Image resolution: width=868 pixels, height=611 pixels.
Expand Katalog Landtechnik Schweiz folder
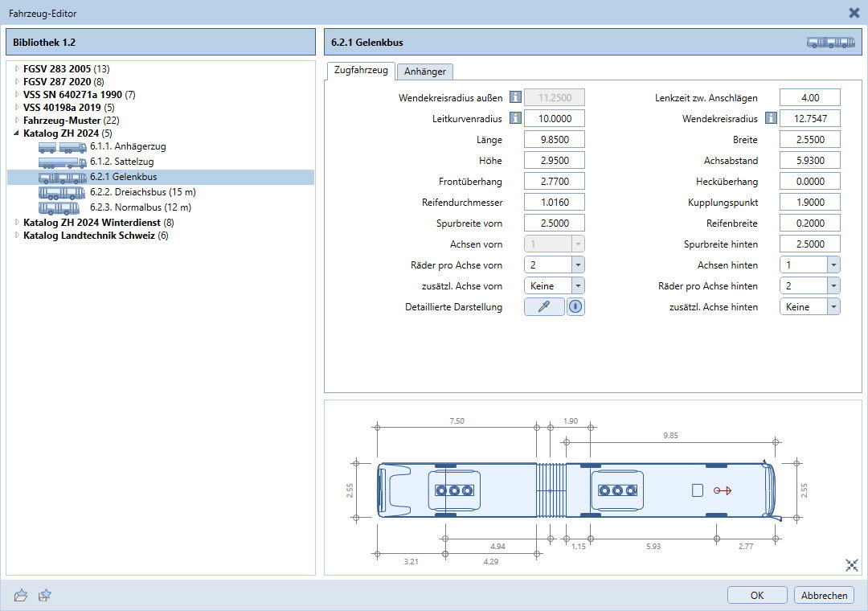point(17,236)
